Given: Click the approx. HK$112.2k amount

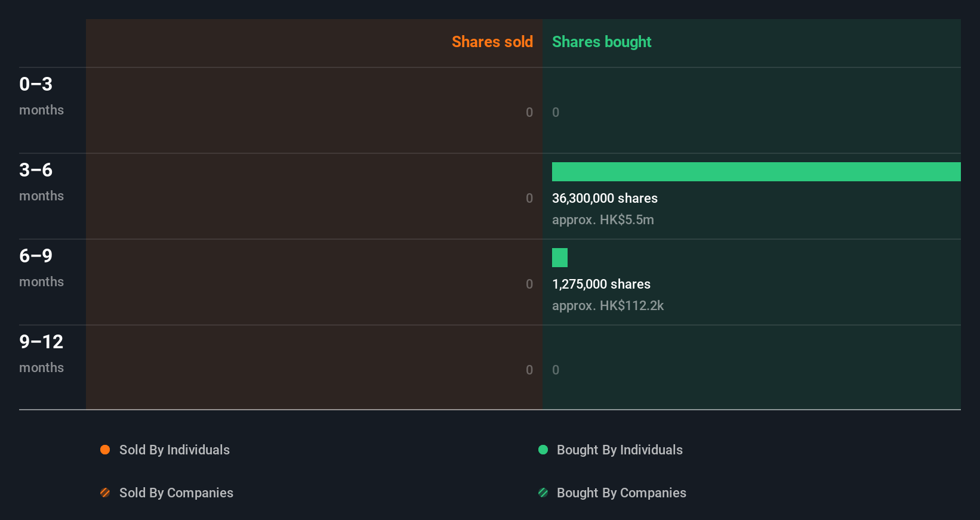Looking at the screenshot, I should click(x=608, y=306).
